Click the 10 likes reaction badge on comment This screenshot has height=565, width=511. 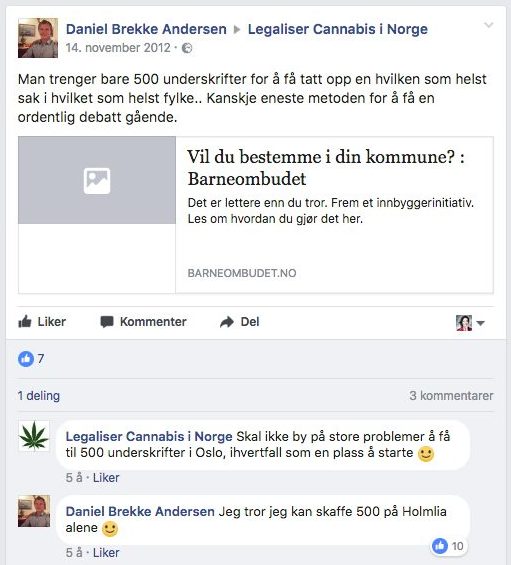coord(448,546)
